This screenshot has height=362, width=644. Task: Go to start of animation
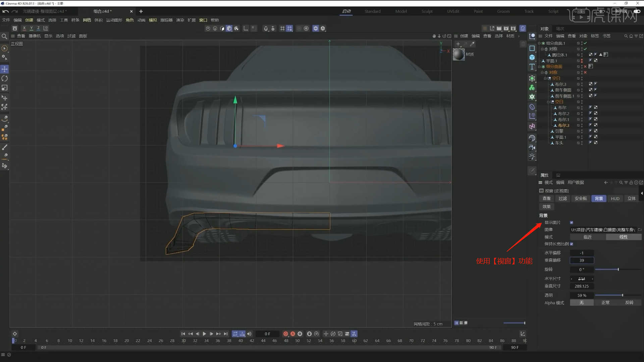point(183,334)
